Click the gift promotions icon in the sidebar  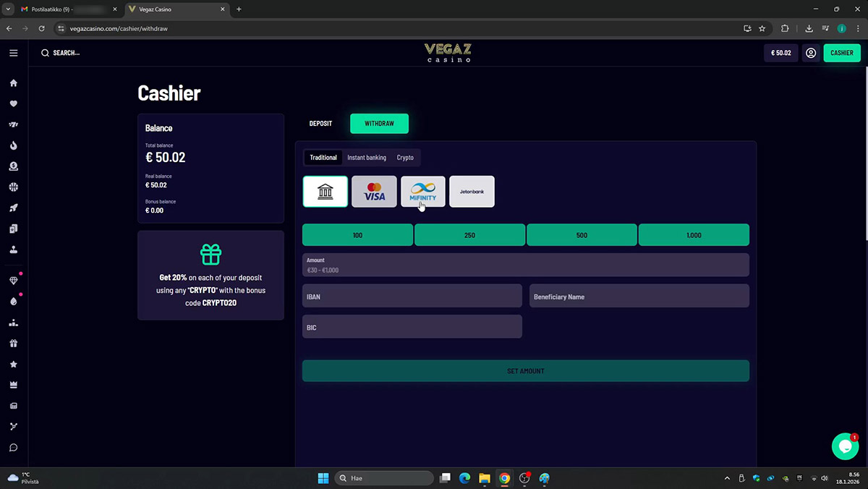tap(13, 344)
